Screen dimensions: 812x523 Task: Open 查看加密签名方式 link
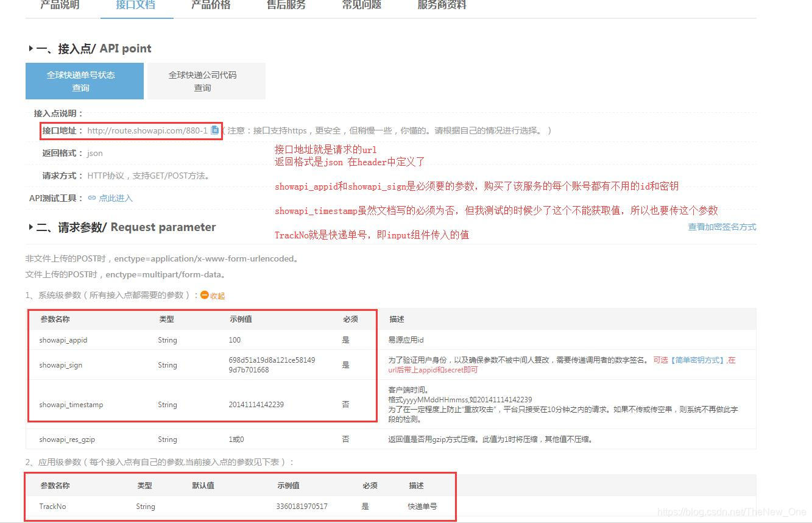[722, 227]
